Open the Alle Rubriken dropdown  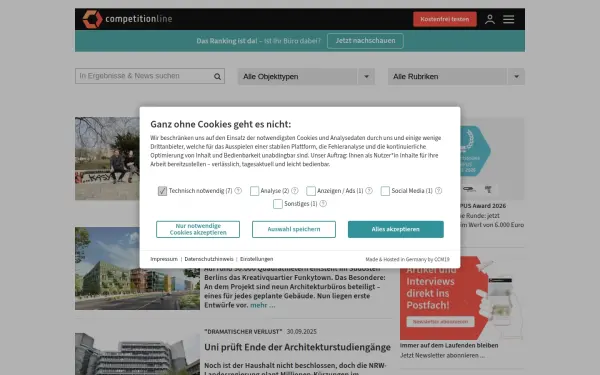(456, 77)
